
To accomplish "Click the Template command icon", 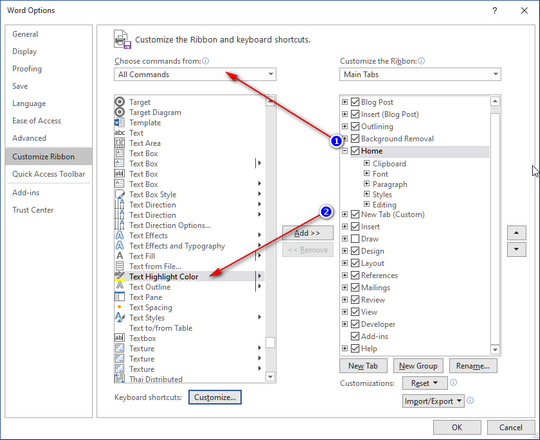I will click(120, 123).
